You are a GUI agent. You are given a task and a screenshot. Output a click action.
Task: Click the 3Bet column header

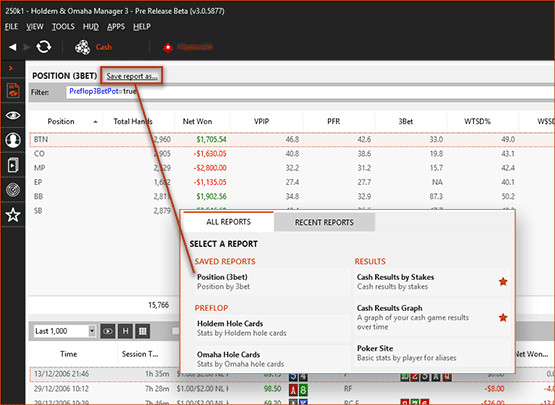(406, 121)
